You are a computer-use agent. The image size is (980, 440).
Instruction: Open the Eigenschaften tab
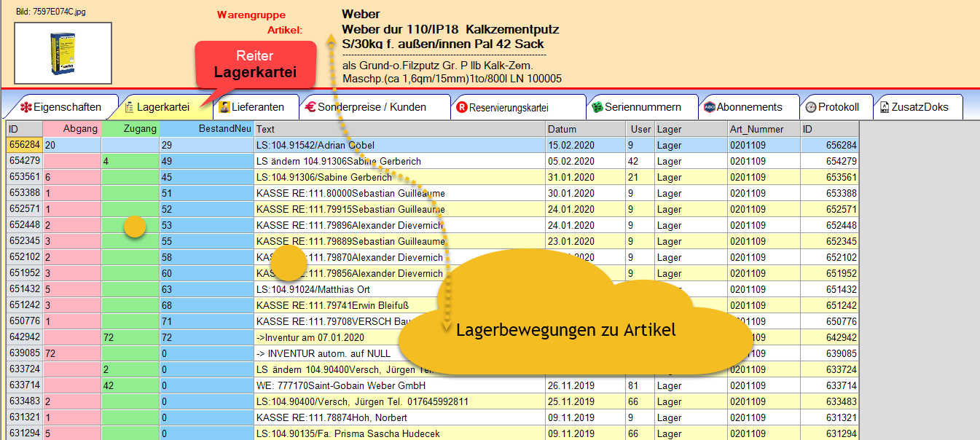click(60, 107)
